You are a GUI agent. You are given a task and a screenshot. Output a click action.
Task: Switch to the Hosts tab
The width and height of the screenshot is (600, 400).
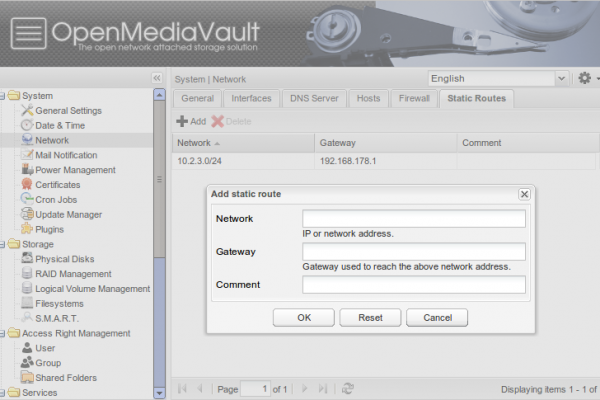click(x=368, y=98)
